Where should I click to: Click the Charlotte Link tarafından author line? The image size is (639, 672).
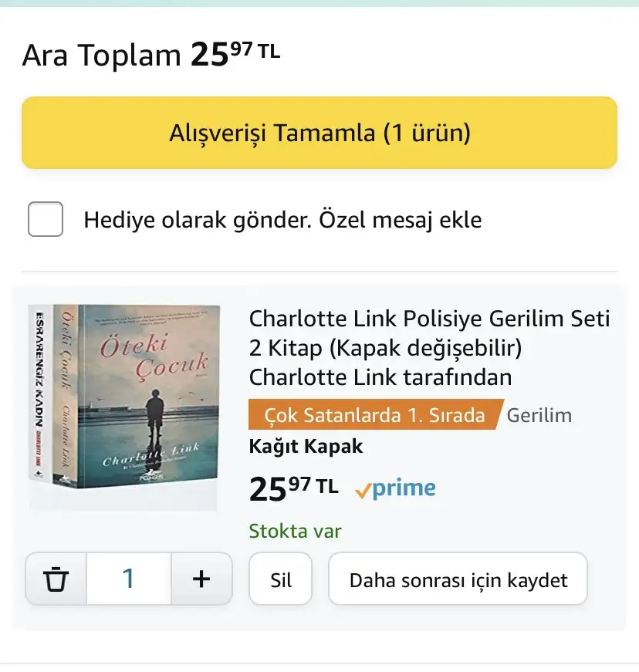tap(380, 377)
